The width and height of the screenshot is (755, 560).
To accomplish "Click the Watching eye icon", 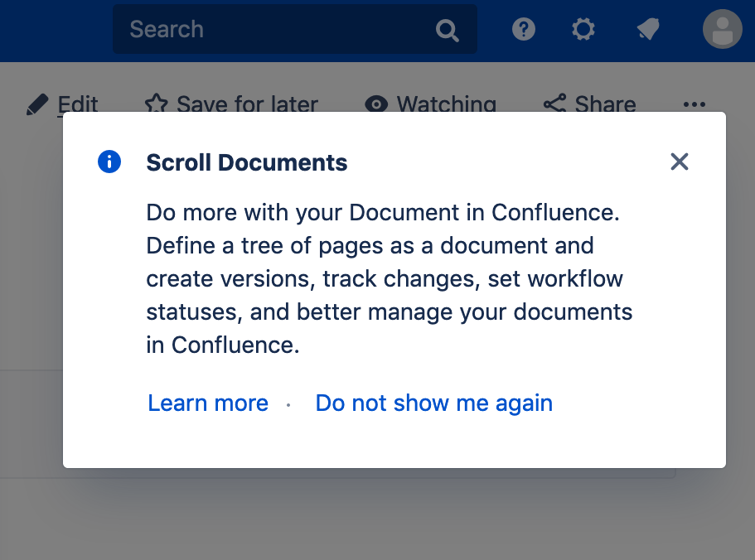I will pos(375,104).
